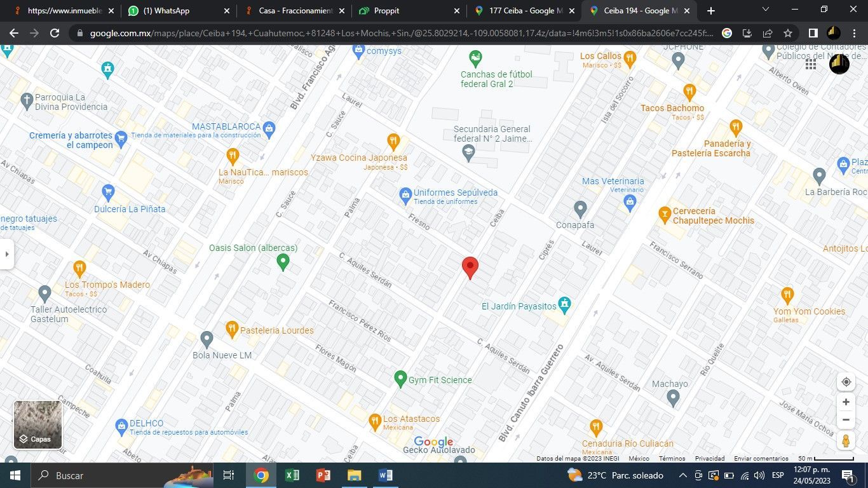Switch to the WhatsApp tab
The image size is (868, 488).
click(x=178, y=11)
